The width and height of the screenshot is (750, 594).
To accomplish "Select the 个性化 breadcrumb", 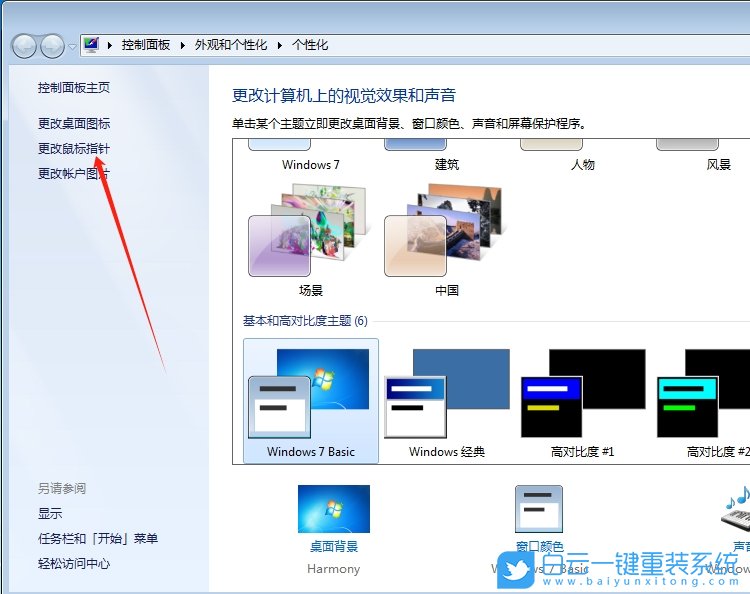I will [310, 45].
